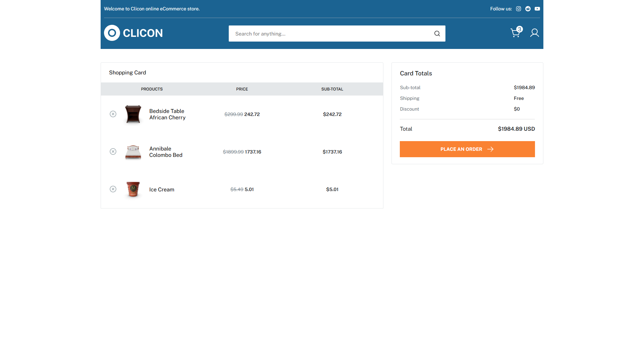Open the YouTube social icon
This screenshot has width=644, height=362.
tap(537, 9)
